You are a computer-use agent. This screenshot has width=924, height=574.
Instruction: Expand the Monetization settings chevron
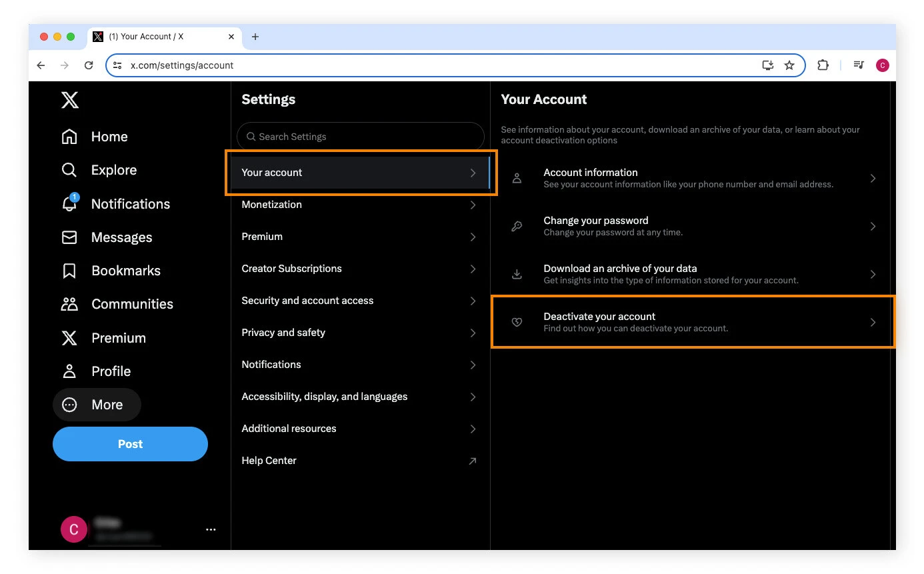tap(473, 205)
